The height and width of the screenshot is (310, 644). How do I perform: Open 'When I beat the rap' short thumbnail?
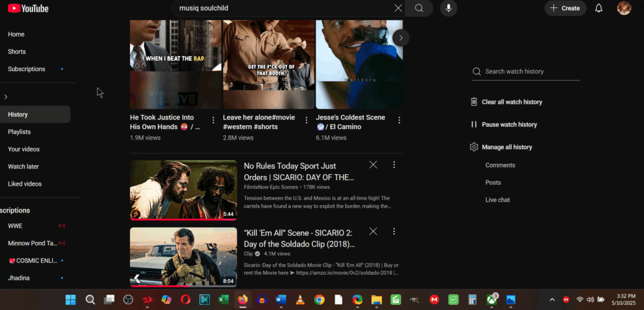coord(176,65)
